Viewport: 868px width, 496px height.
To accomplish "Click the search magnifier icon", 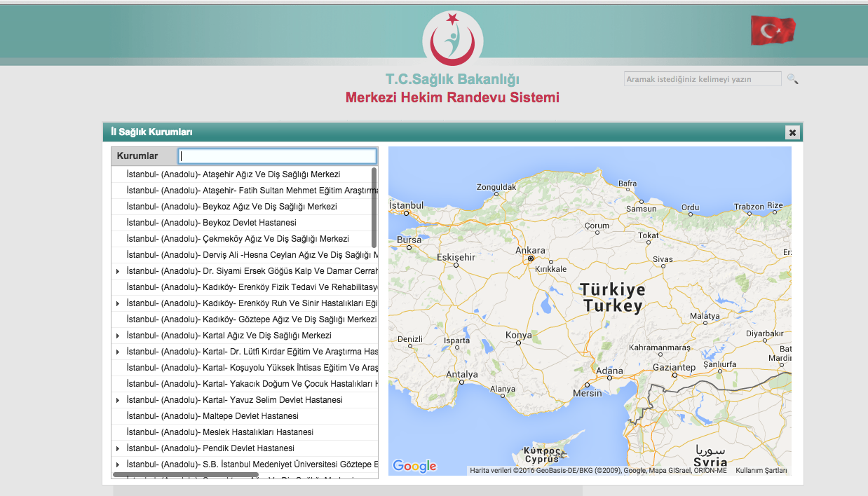I will [x=792, y=79].
